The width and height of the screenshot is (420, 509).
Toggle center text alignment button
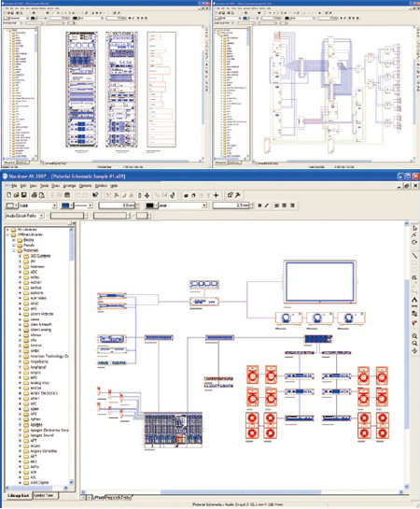[x=285, y=205]
